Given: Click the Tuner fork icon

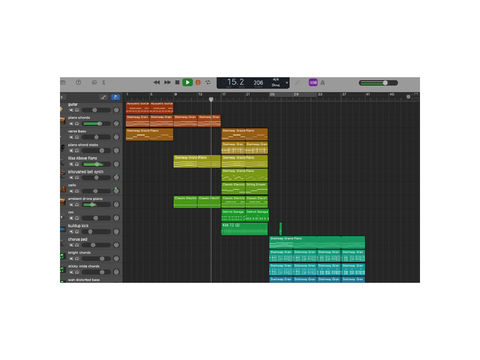Looking at the screenshot, I should 297,82.
